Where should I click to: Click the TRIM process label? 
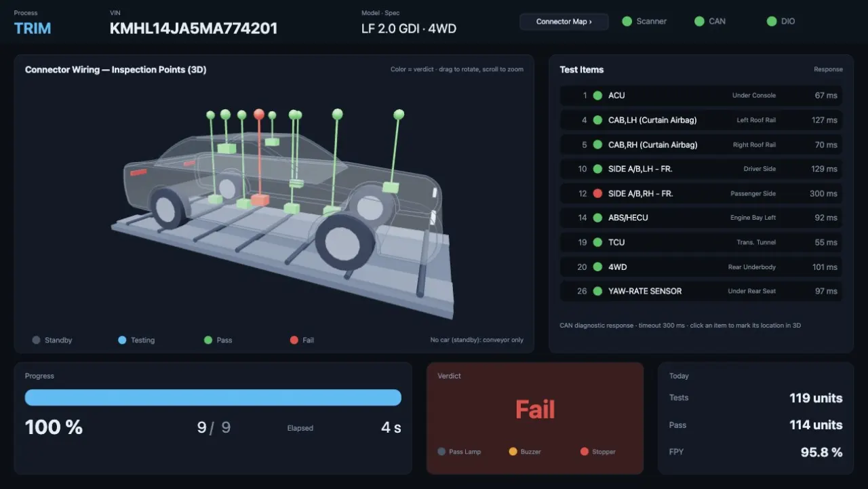pyautogui.click(x=33, y=28)
